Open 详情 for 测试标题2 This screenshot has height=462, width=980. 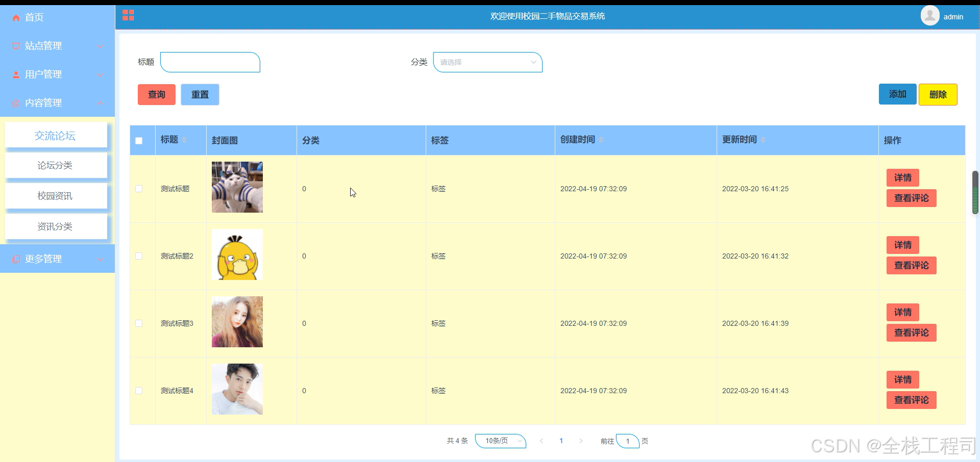903,245
